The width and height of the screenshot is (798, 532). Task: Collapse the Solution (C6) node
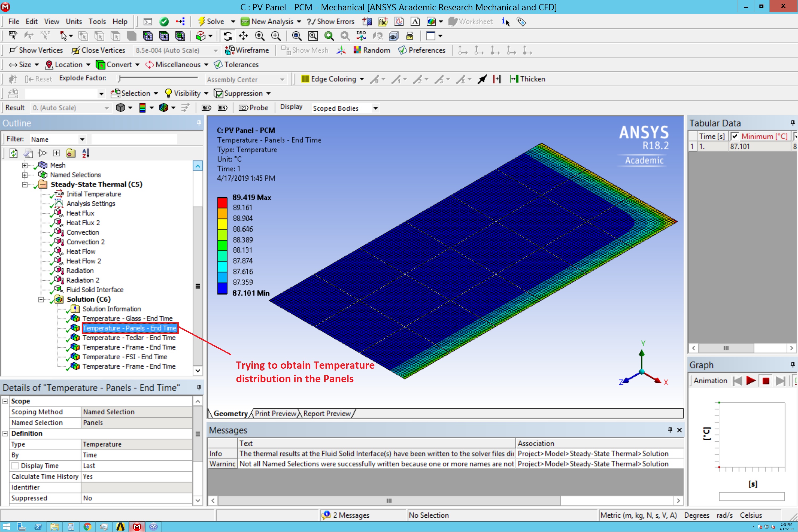coord(41,300)
